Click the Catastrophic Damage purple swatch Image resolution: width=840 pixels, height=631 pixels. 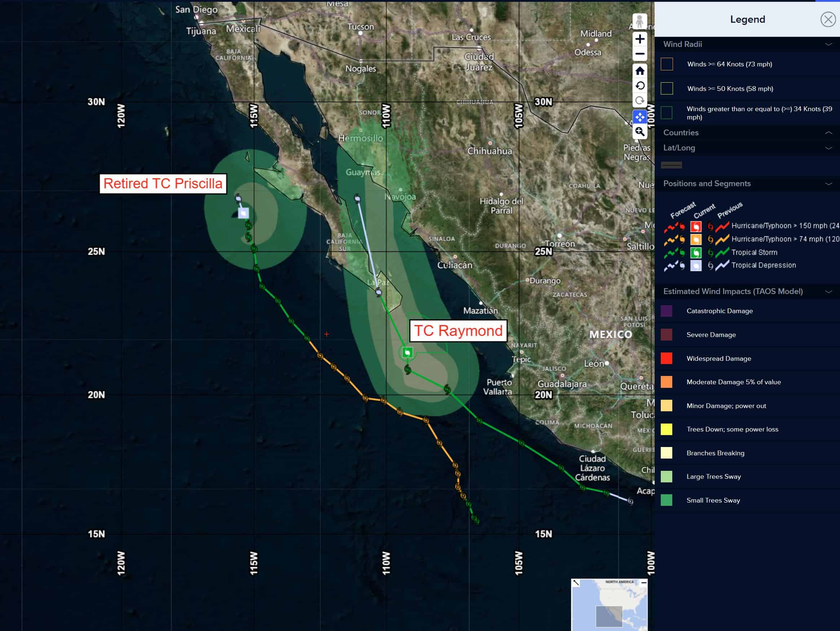click(667, 311)
